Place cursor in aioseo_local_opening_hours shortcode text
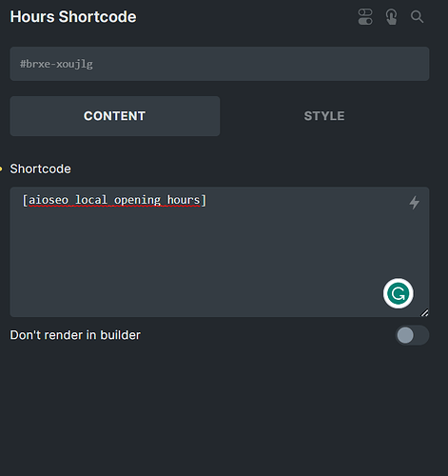448x476 pixels. point(114,200)
